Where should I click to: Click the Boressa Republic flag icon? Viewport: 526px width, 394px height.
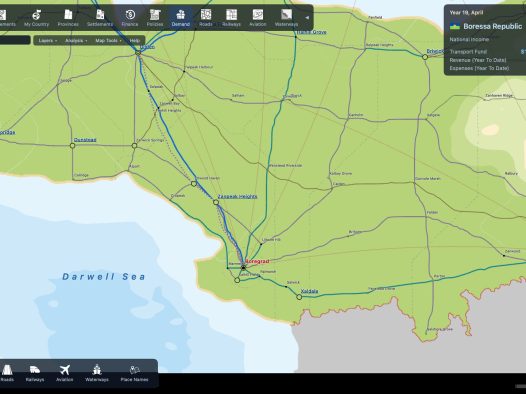455,26
